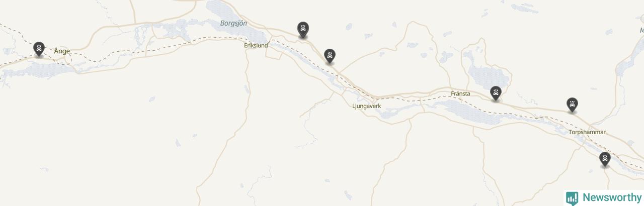Click the accident marker beside Fränsta
This screenshot has width=644, height=206.
point(496,93)
